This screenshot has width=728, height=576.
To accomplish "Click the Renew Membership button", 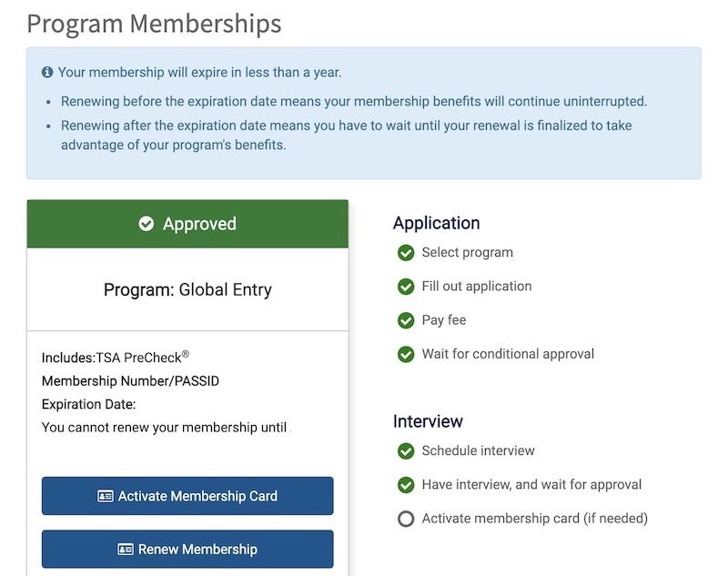I will [x=187, y=549].
